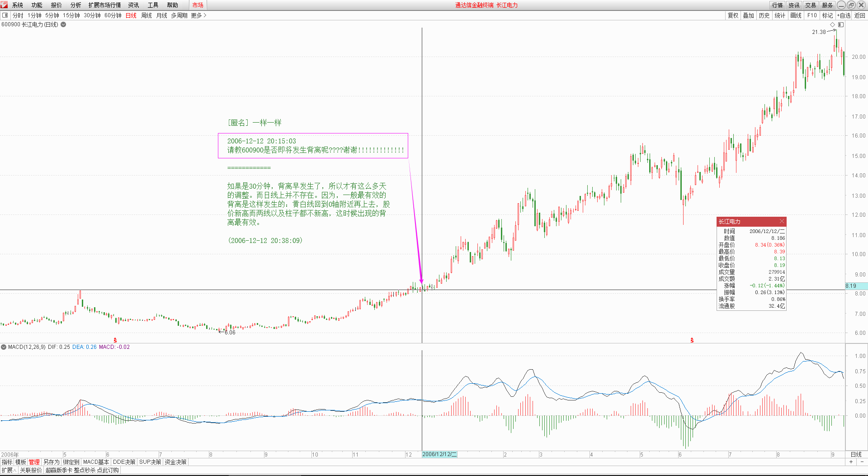
Task: Close the 长江电力 data panel
Action: point(782,221)
